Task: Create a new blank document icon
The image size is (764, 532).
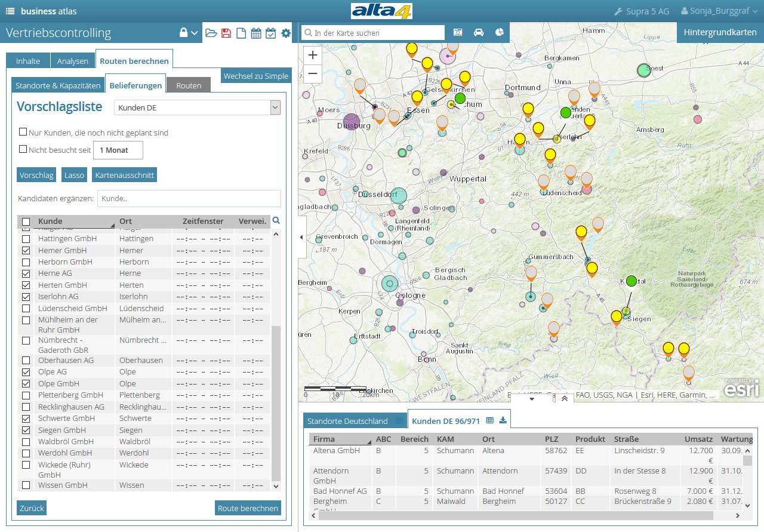Action: coord(241,33)
